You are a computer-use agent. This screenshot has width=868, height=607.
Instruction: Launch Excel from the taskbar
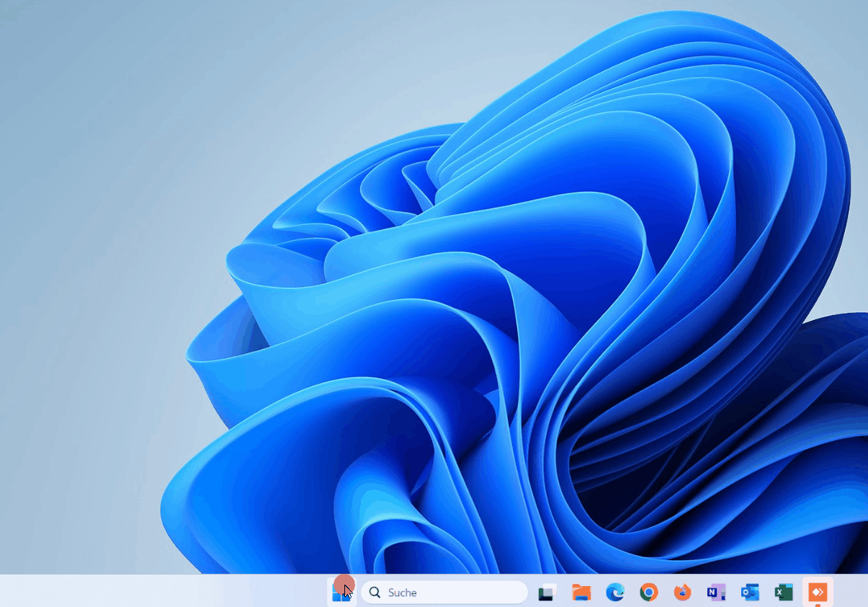click(x=783, y=592)
